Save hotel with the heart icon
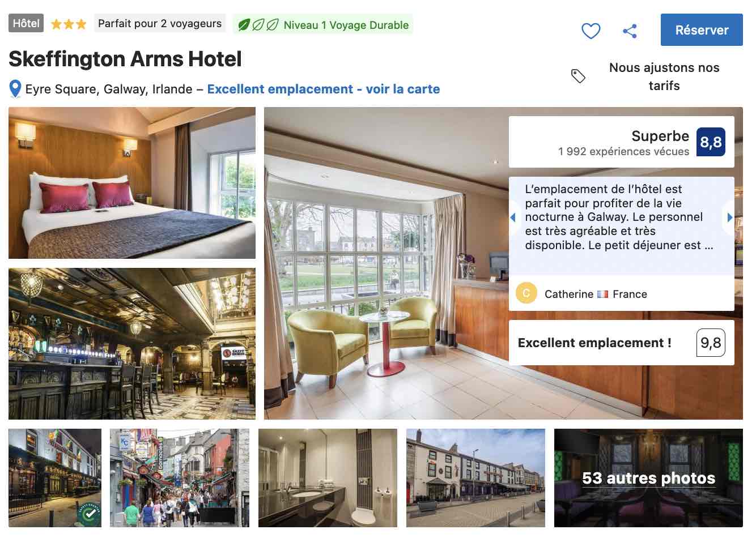 pos(591,31)
